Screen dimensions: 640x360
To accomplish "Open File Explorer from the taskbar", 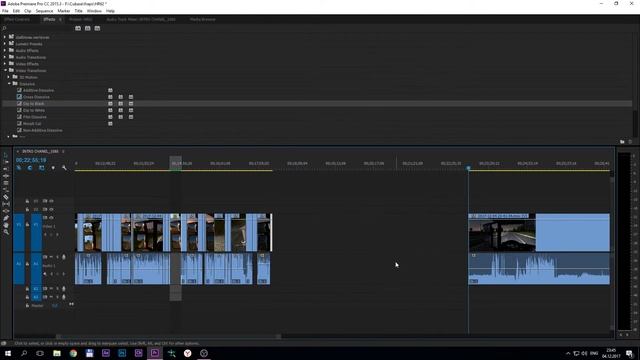I will (x=57, y=353).
